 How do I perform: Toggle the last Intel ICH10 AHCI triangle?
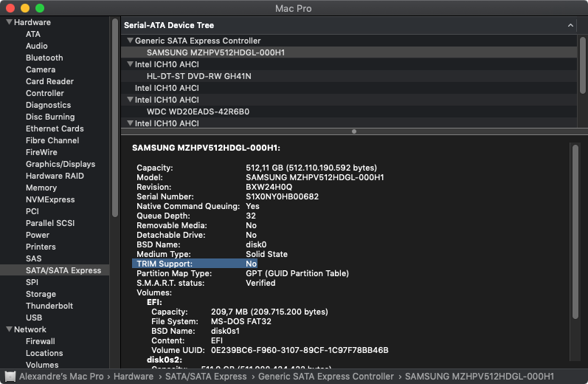point(130,123)
